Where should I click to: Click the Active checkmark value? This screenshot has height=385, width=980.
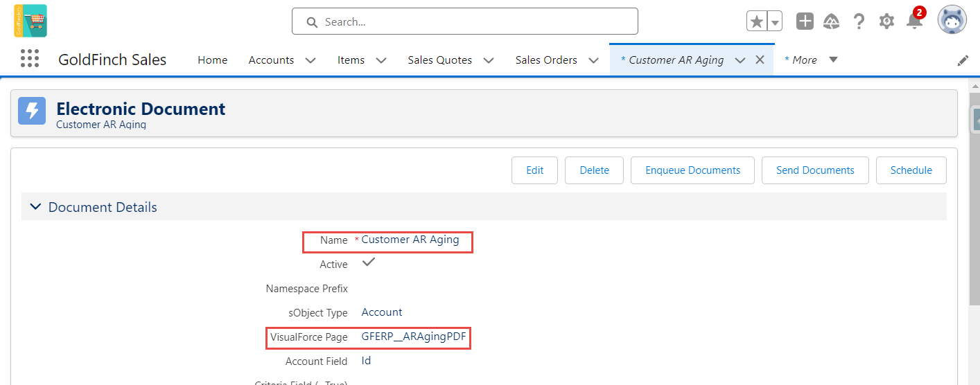click(369, 262)
